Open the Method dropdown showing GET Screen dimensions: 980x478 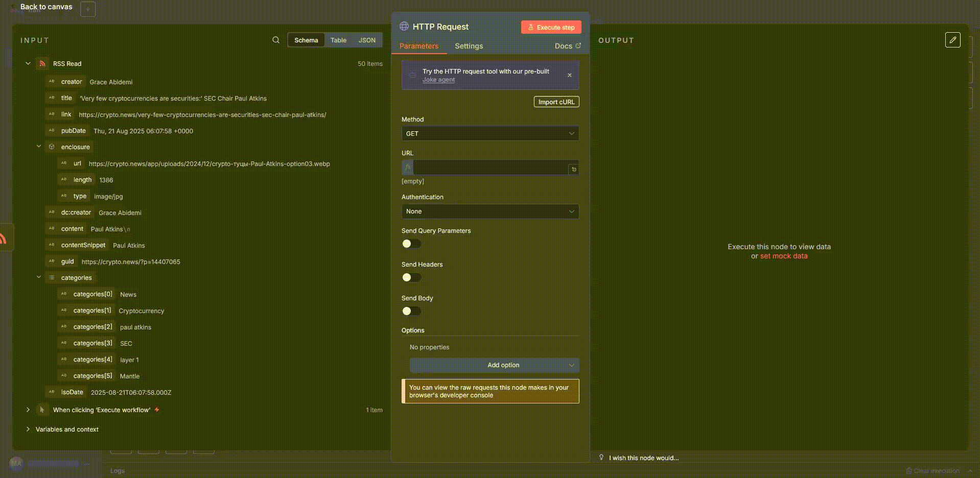click(x=489, y=134)
